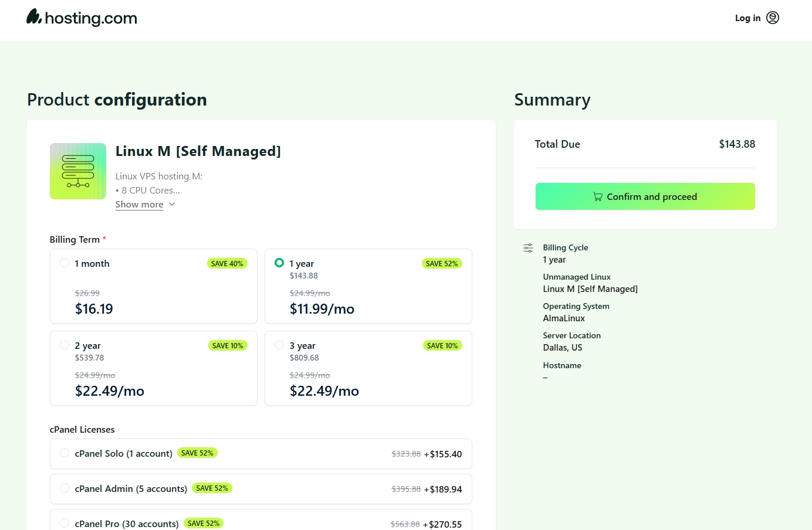Click the Product configuration heading
This screenshot has height=530, width=812.
[x=117, y=100]
